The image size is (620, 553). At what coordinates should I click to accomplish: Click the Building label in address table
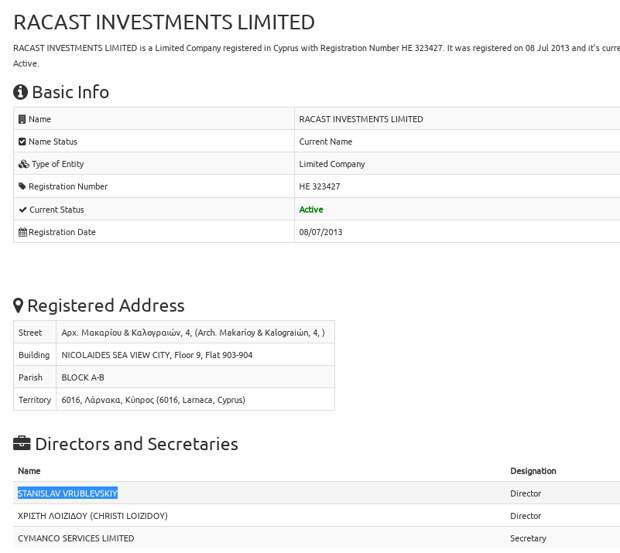(34, 355)
